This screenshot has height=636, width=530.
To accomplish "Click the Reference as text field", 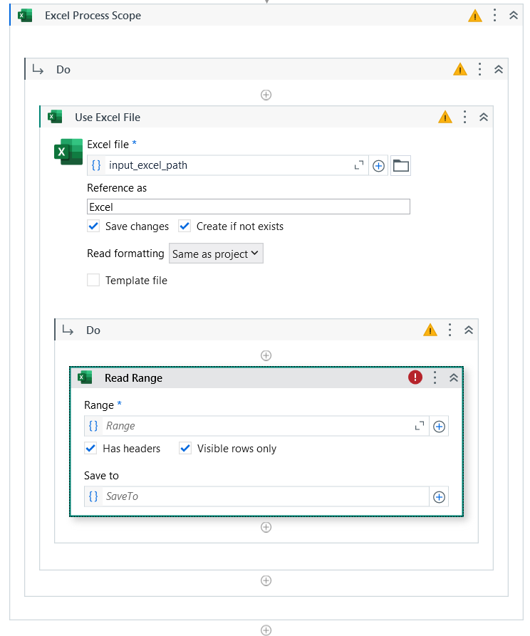I will point(249,207).
